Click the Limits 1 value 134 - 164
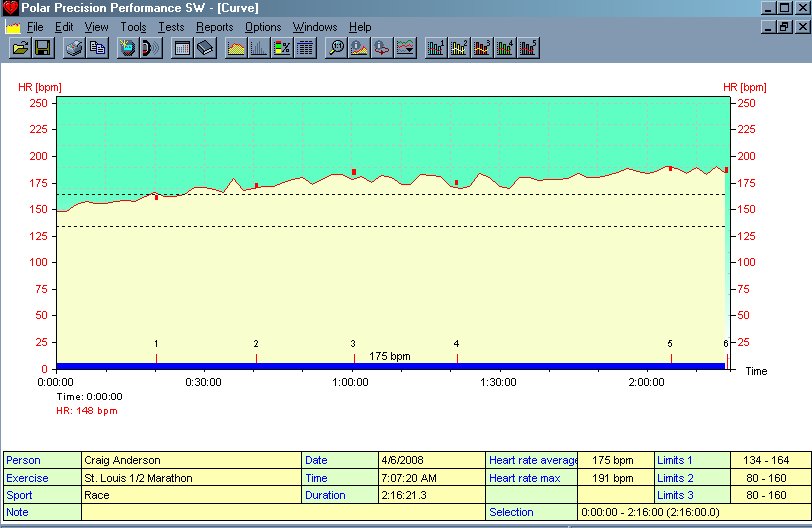Viewport: 812px width, 528px height. point(764,460)
